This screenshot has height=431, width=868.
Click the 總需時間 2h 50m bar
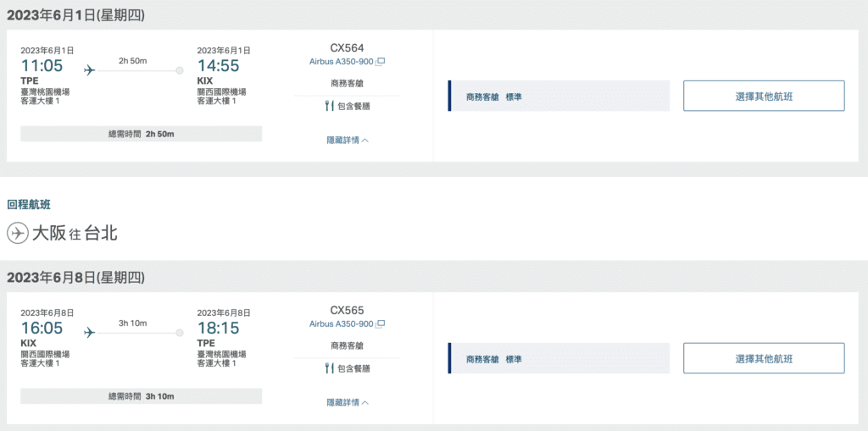pos(142,134)
